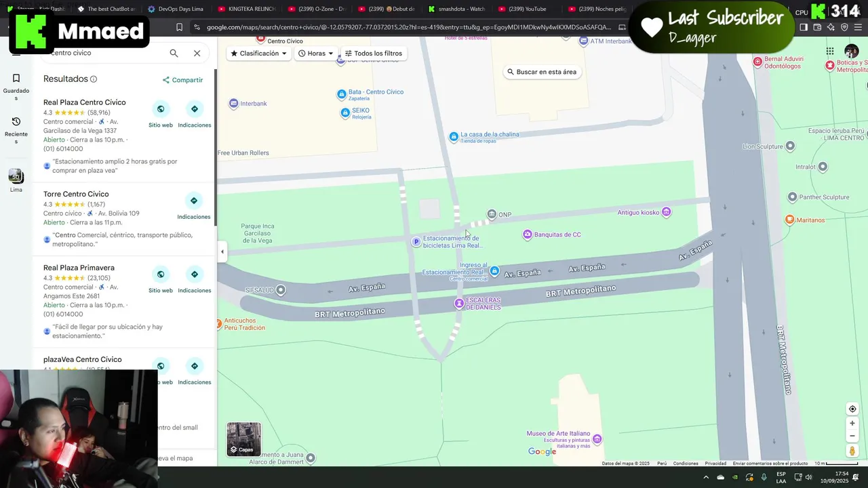Viewport: 868px width, 488px height.
Task: Click Enviar comentarios sobre el producto
Action: pos(770,464)
